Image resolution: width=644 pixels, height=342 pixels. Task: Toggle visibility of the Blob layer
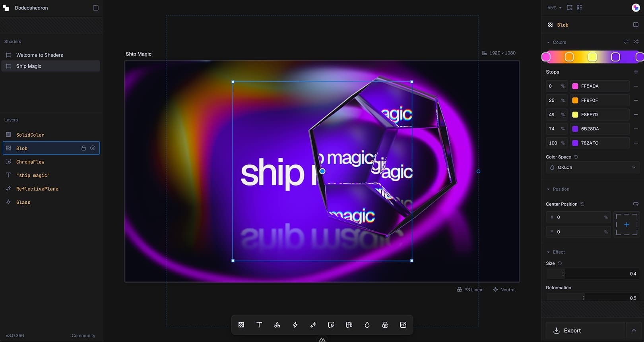click(93, 148)
